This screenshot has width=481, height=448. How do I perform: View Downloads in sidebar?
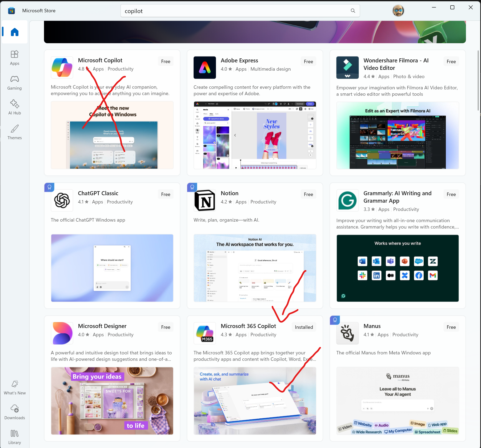click(x=15, y=412)
